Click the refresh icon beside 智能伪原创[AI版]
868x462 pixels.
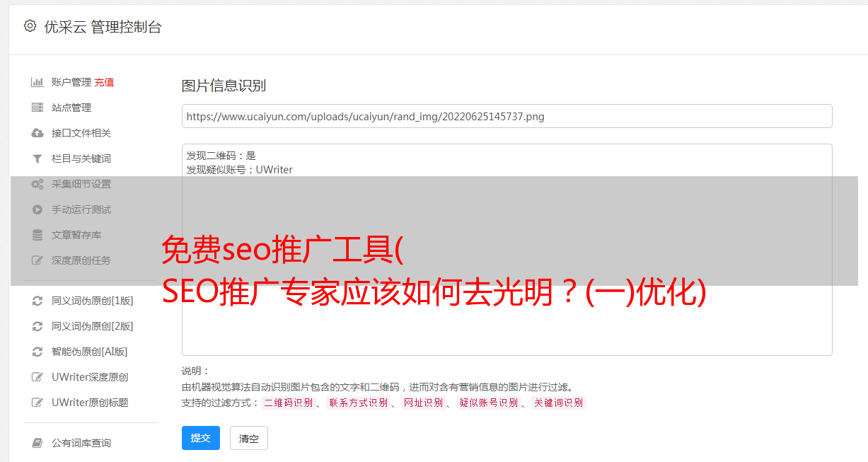pos(37,352)
